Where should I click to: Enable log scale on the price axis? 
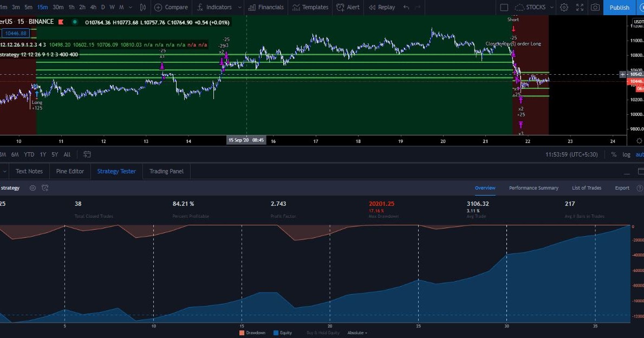tap(626, 154)
